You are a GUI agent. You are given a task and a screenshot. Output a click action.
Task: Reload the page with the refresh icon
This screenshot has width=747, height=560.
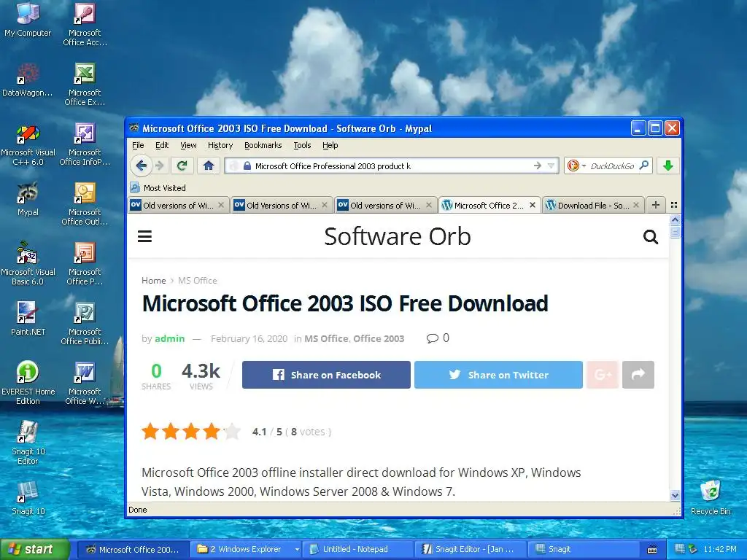click(182, 166)
